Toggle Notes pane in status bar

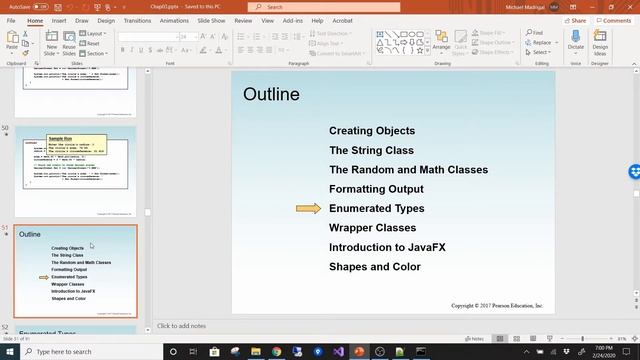474,339
